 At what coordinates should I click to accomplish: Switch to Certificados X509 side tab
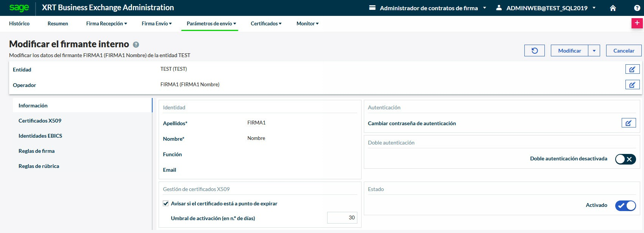click(40, 121)
